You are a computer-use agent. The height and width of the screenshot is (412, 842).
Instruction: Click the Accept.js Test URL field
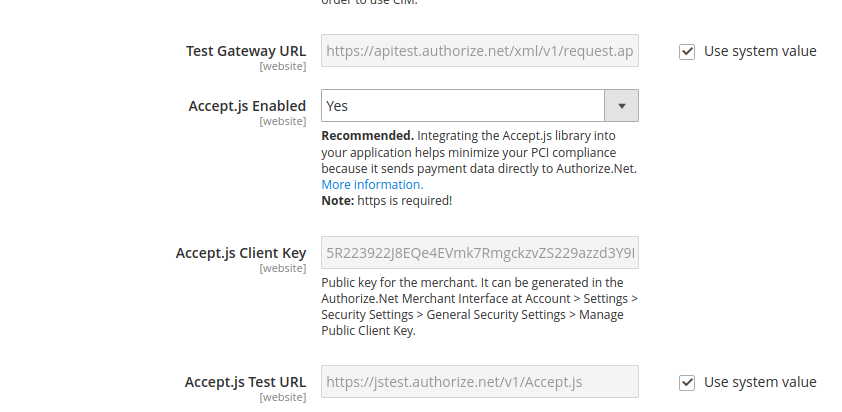click(480, 381)
